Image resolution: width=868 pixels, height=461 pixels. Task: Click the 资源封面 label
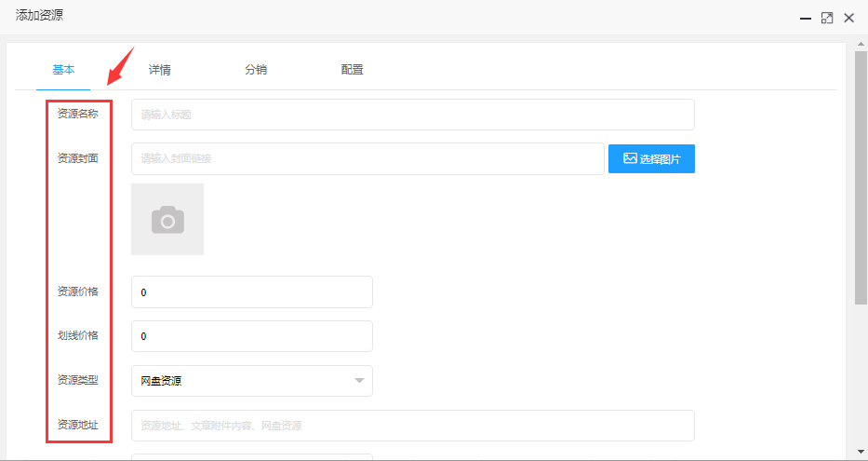(77, 158)
